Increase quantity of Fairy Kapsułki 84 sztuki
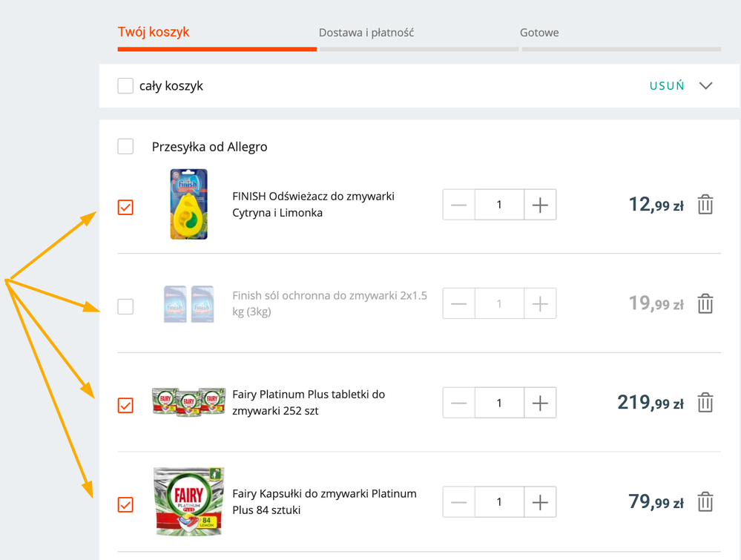The width and height of the screenshot is (741, 560). point(540,502)
